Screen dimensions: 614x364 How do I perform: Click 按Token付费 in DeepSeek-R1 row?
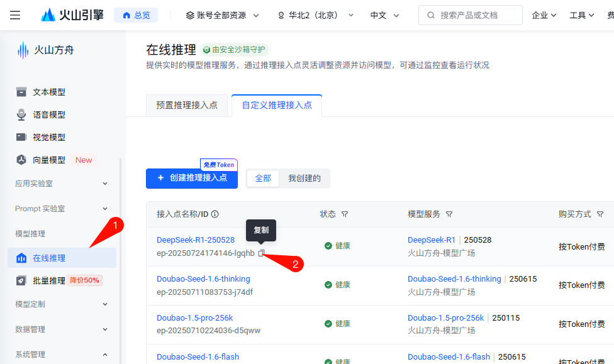tap(581, 246)
